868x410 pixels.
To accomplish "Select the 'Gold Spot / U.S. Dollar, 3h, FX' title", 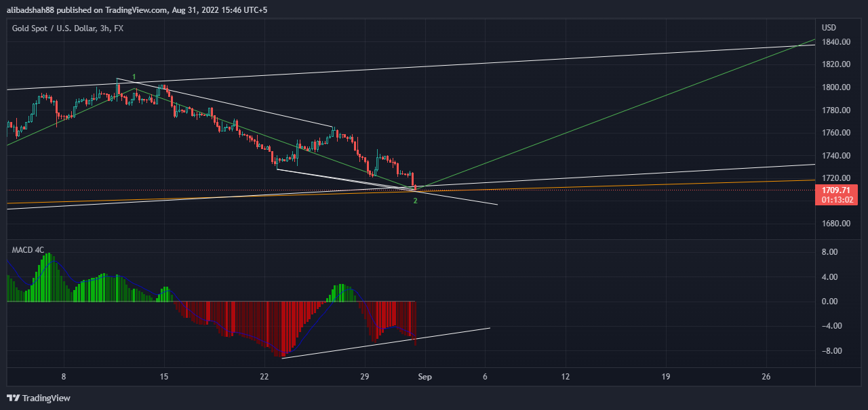I will (x=68, y=28).
